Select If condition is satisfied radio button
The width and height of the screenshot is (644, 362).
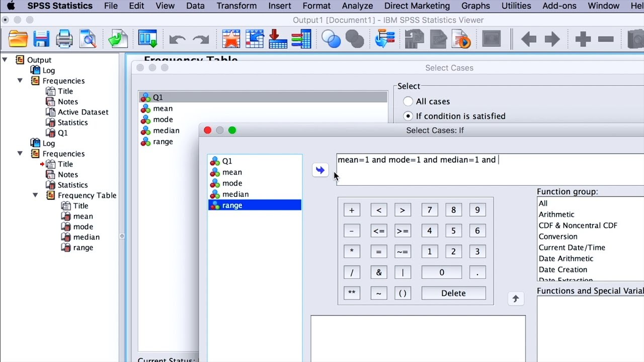[x=408, y=116]
